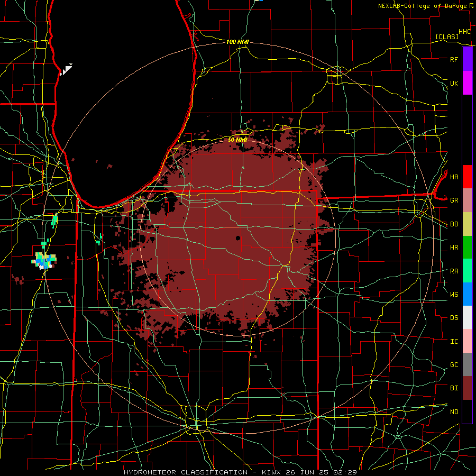Screen dimensions: 476x476
Task: Click the '50 NMI' range ring label
Action: coord(237,140)
